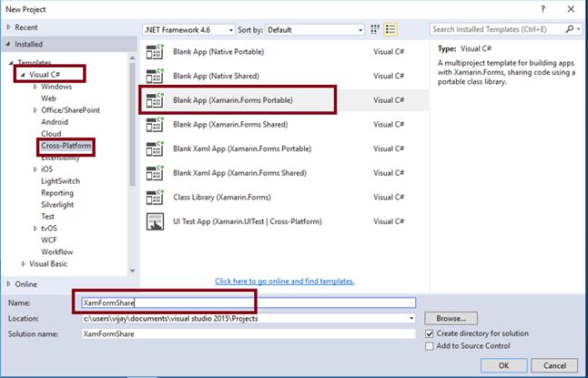The width and height of the screenshot is (588, 378).
Task: Select the WCF category
Action: tap(49, 240)
